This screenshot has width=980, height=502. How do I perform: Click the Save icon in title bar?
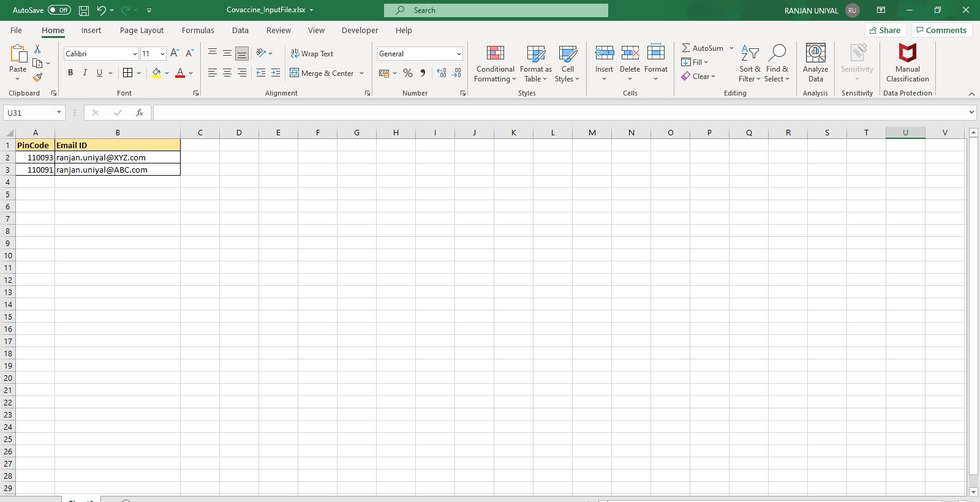click(84, 10)
